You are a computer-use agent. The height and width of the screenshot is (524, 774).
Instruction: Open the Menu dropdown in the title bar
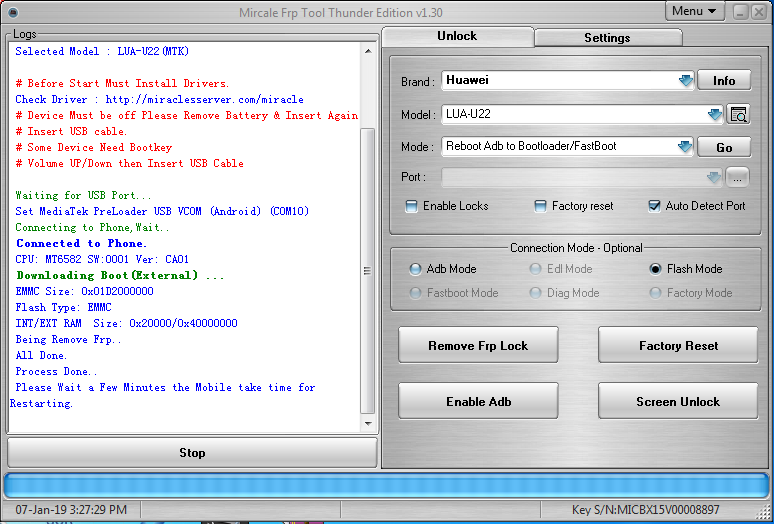coord(695,11)
